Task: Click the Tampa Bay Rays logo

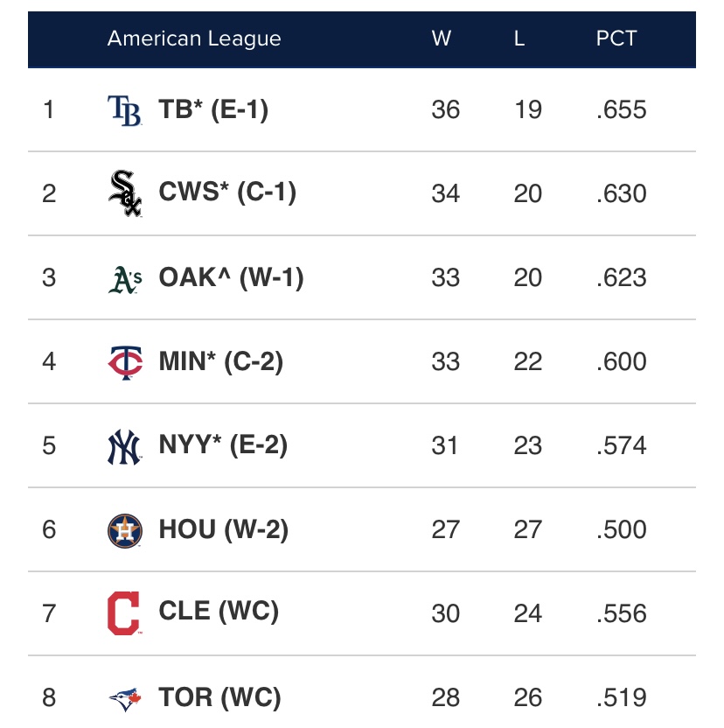Action: 124,110
